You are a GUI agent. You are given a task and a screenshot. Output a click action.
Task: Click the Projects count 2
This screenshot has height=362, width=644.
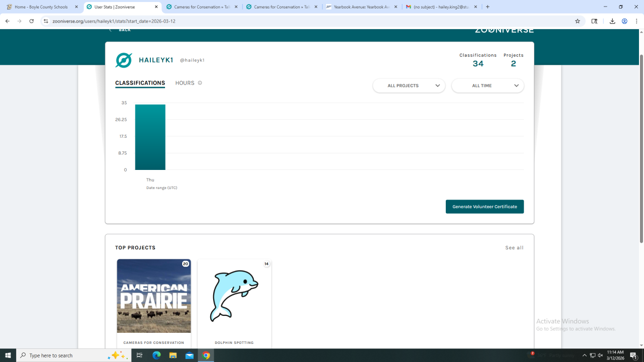pyautogui.click(x=514, y=64)
